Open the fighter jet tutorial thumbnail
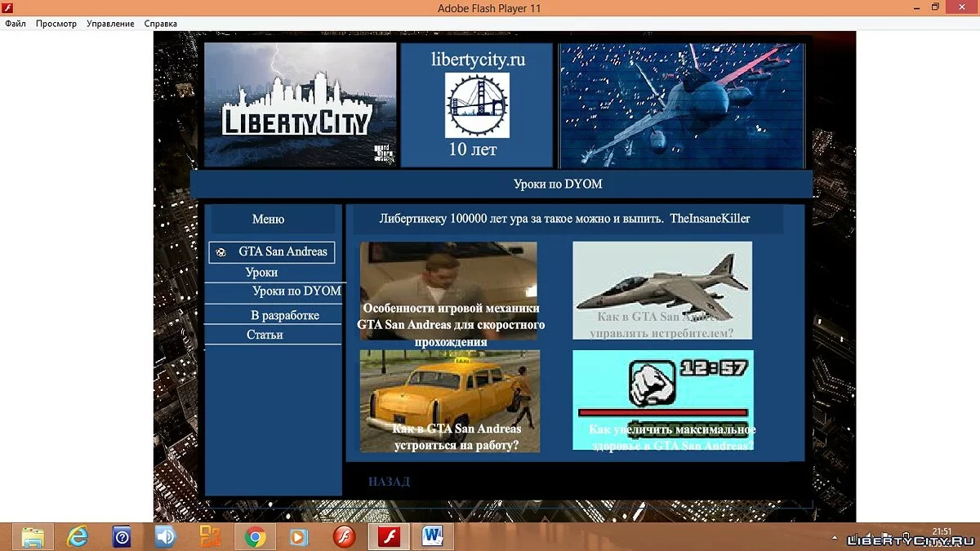The width and height of the screenshot is (980, 551). (661, 290)
